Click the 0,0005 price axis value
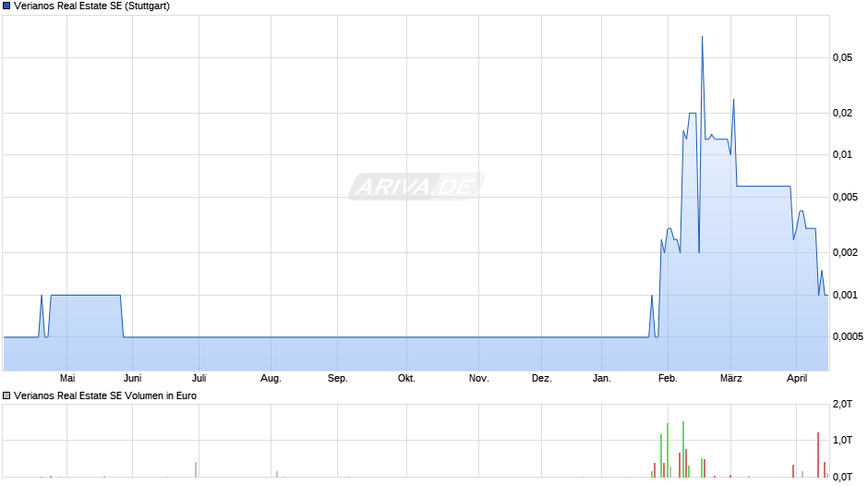This screenshot has height=486, width=868. point(848,337)
